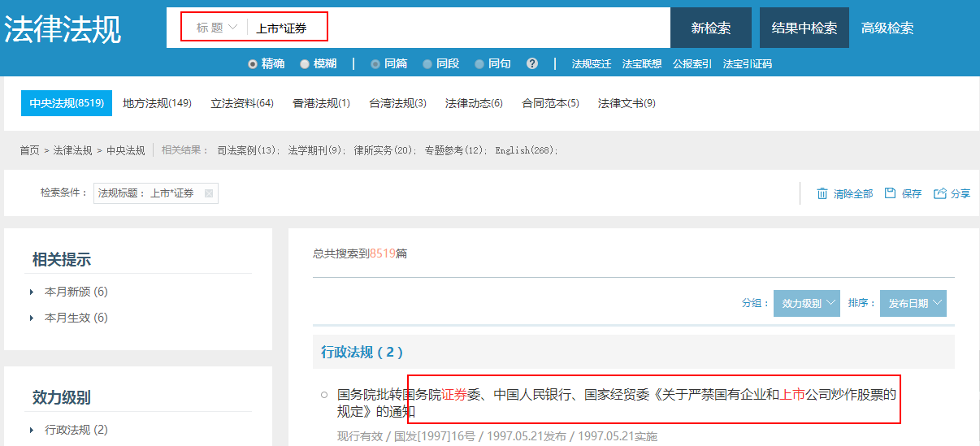The height and width of the screenshot is (446, 980).
Task: Select the 精确 radio option
Action: [253, 63]
